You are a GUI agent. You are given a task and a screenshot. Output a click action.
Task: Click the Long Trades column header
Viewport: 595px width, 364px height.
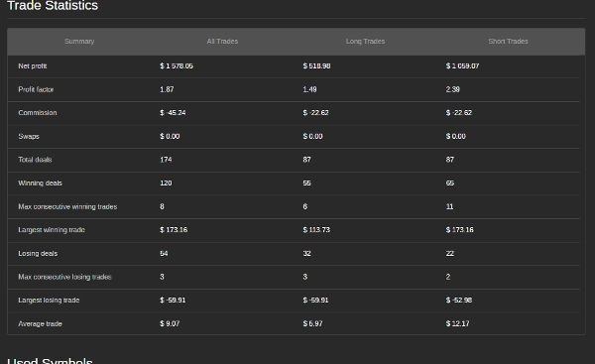(x=365, y=42)
